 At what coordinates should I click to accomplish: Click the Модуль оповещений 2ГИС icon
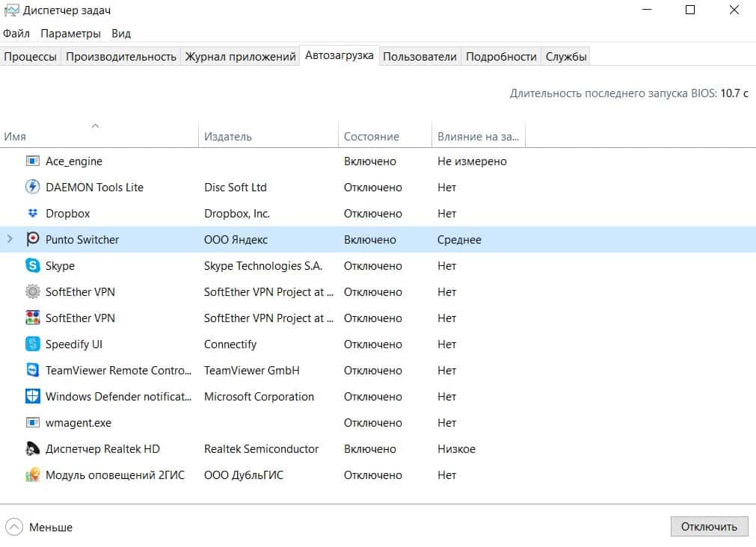(32, 475)
